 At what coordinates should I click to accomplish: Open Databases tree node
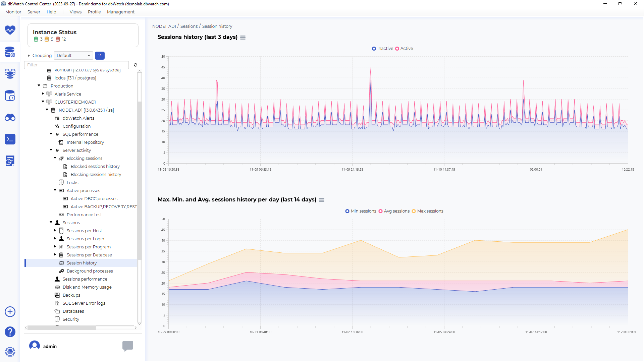[x=73, y=311]
